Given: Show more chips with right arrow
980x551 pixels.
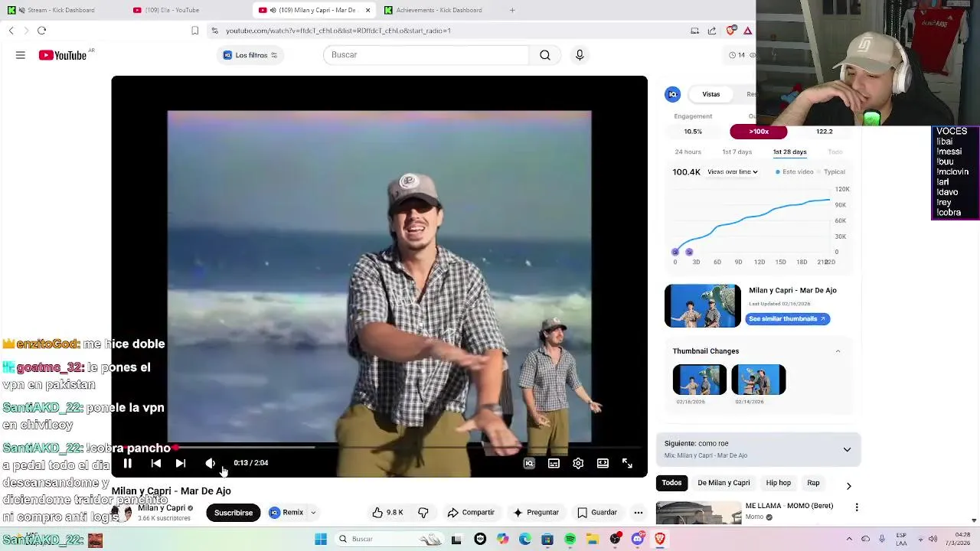Looking at the screenshot, I should click(x=848, y=485).
